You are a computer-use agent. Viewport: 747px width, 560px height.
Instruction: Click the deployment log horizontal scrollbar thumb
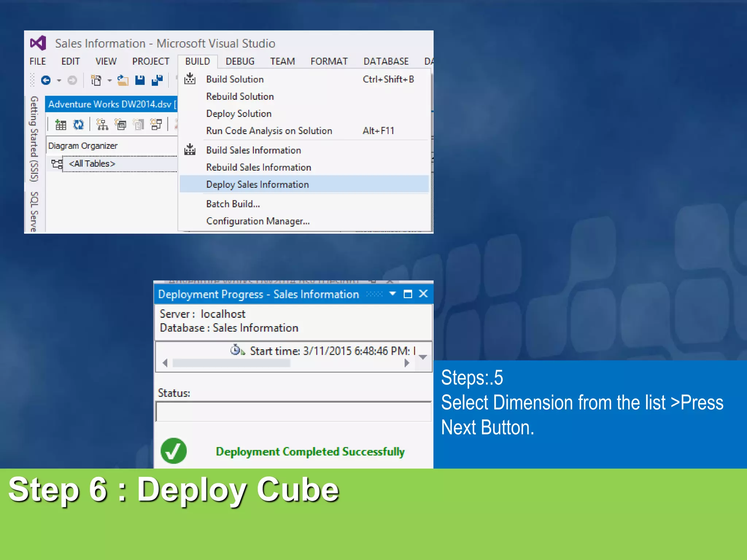tap(231, 363)
